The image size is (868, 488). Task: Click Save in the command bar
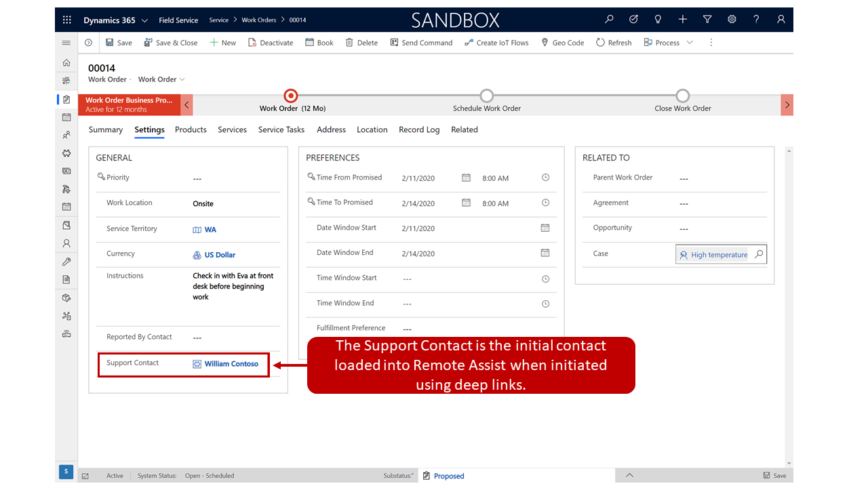(119, 43)
